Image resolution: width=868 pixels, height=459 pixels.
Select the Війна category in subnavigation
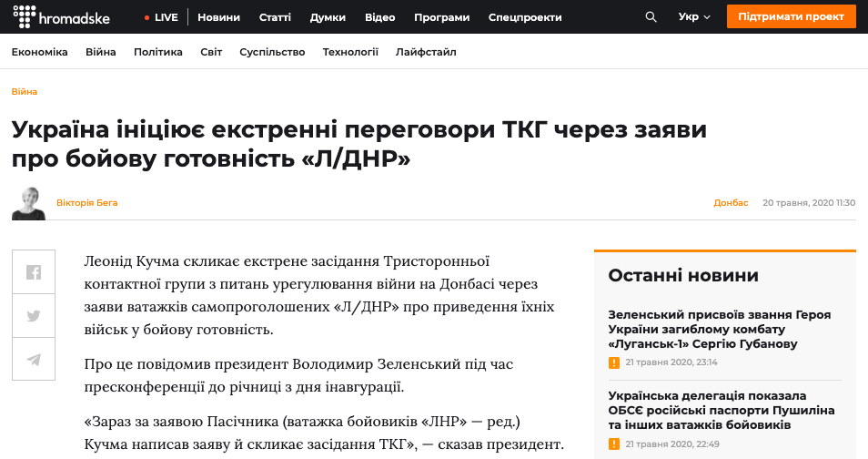tap(101, 52)
